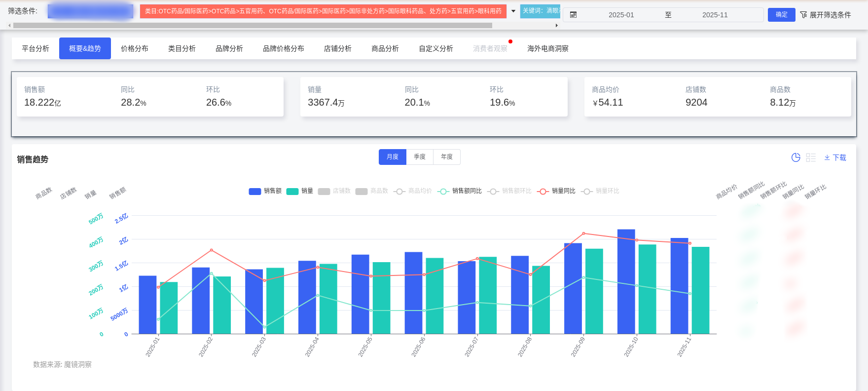The image size is (868, 391).
Task: Open the 2025-11 end date picker
Action: pyautogui.click(x=715, y=15)
